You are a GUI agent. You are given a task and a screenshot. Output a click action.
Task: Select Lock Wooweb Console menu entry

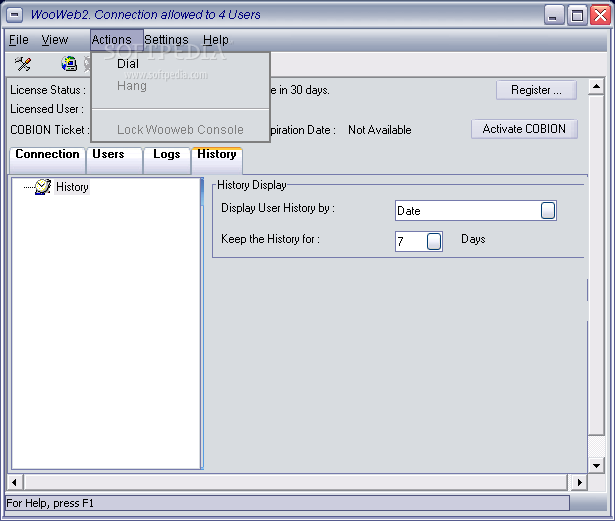click(x=180, y=130)
